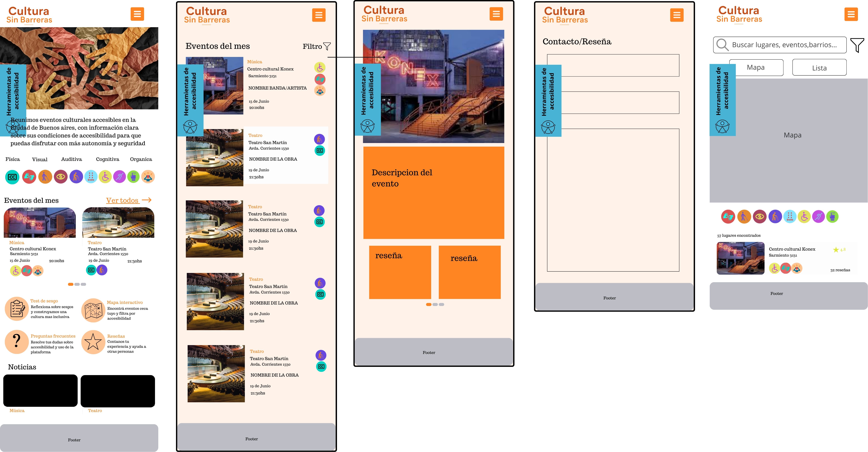The height and width of the screenshot is (452, 868).
Task: Click the Descripcion del evento panel
Action: pos(434,193)
